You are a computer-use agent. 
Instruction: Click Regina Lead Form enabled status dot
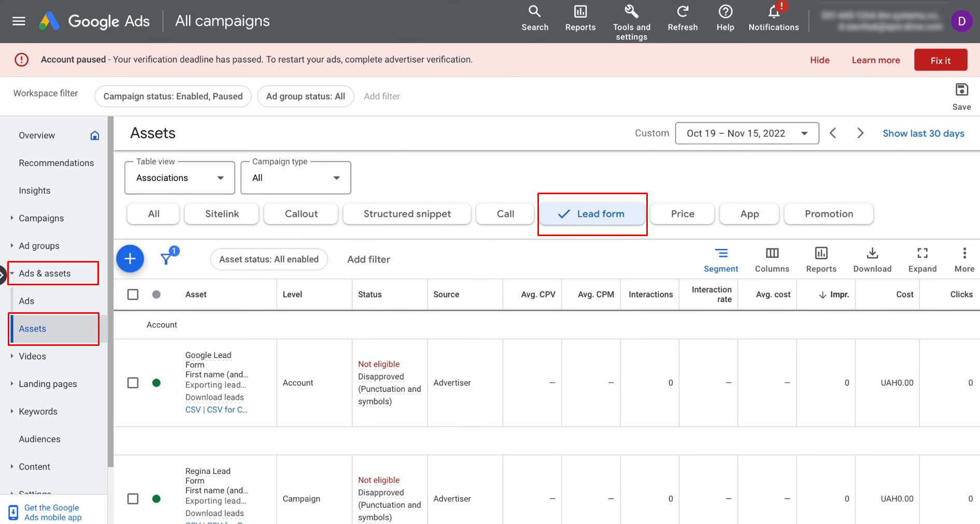coord(157,499)
